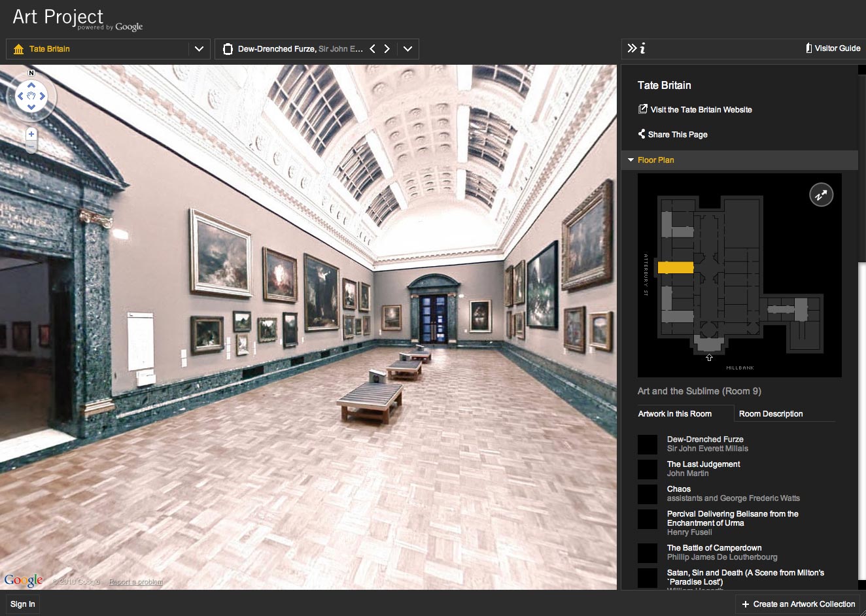866x616 pixels.
Task: Open the artwork selector dropdown
Action: [x=407, y=49]
